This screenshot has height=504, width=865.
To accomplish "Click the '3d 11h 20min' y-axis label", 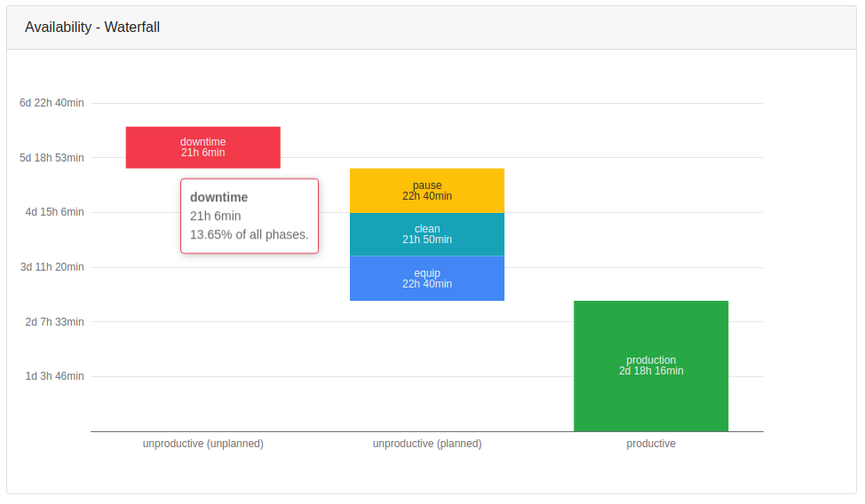I will click(52, 267).
